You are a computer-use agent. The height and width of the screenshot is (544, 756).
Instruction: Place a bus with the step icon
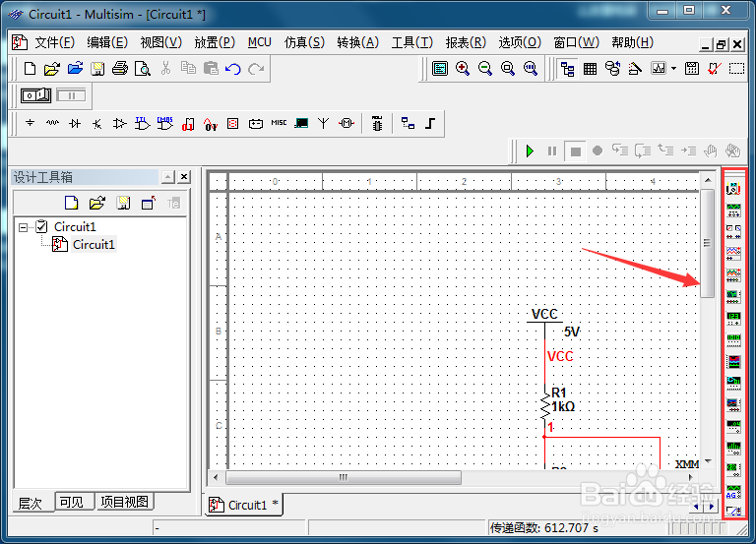[x=430, y=123]
